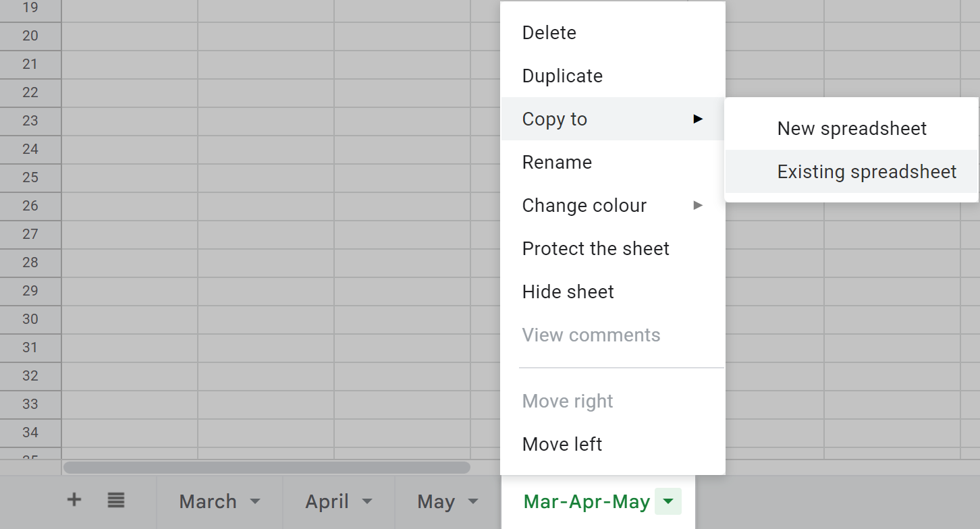The image size is (980, 529).
Task: Switch to the March sheet tab
Action: click(208, 501)
